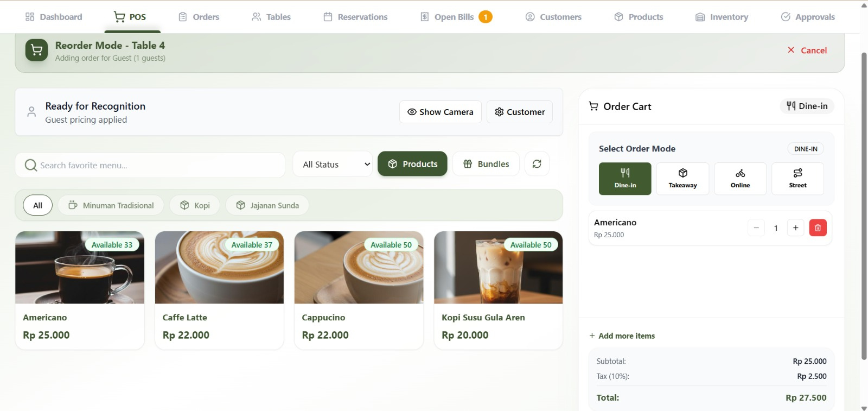The height and width of the screenshot is (411, 868).
Task: Cancel the reorder mode
Action: [807, 50]
